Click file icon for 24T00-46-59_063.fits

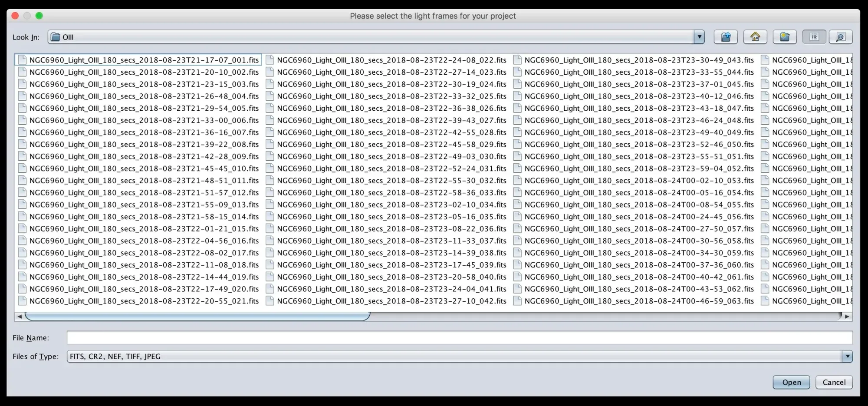tap(517, 301)
